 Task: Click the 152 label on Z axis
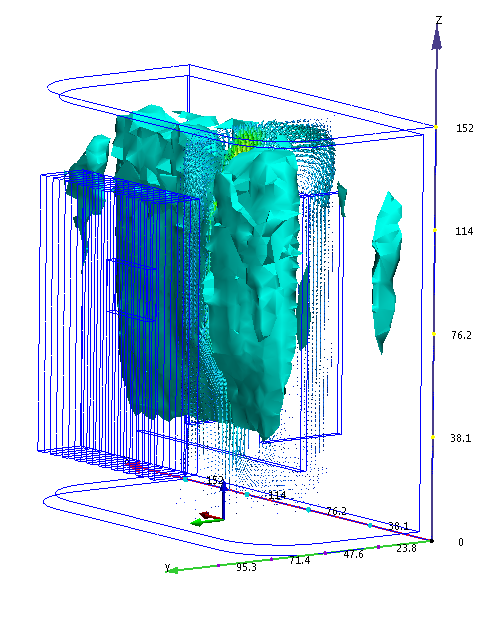[x=465, y=128]
